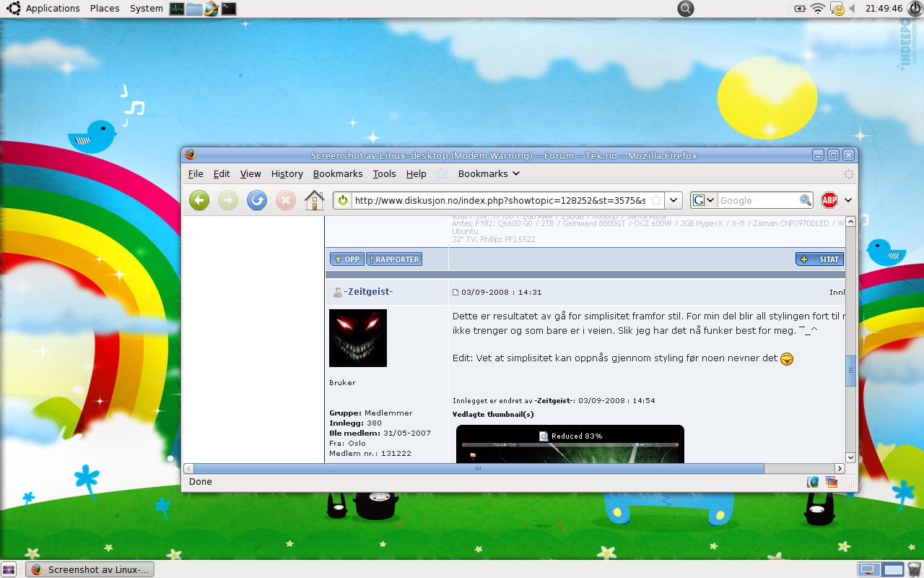The image size is (924, 578).
Task: Click the post date 03/09-2008 : 14:31
Action: tap(501, 292)
